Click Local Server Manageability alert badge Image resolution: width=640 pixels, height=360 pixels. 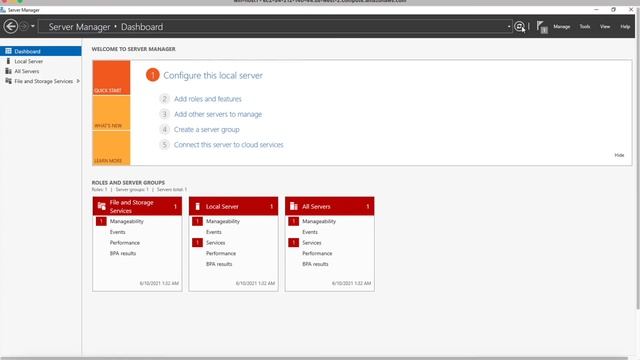click(x=198, y=221)
